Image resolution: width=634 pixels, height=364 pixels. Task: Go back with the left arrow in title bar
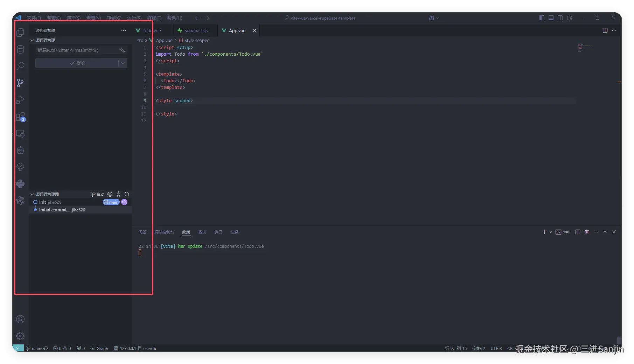[197, 18]
